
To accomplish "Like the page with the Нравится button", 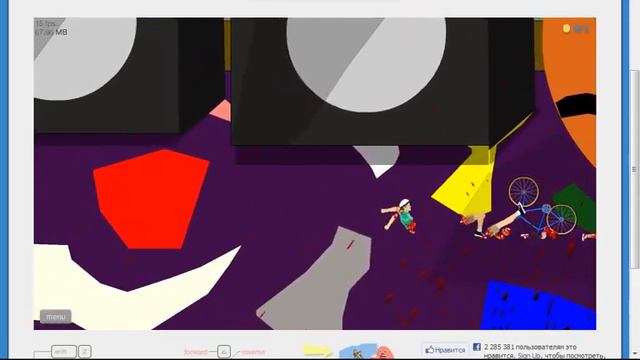I will tap(445, 350).
